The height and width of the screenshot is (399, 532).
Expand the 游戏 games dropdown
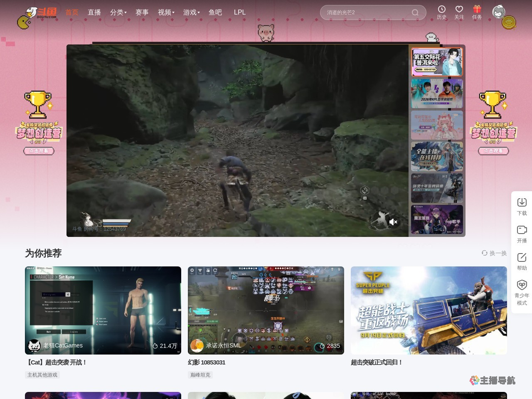[x=191, y=12]
